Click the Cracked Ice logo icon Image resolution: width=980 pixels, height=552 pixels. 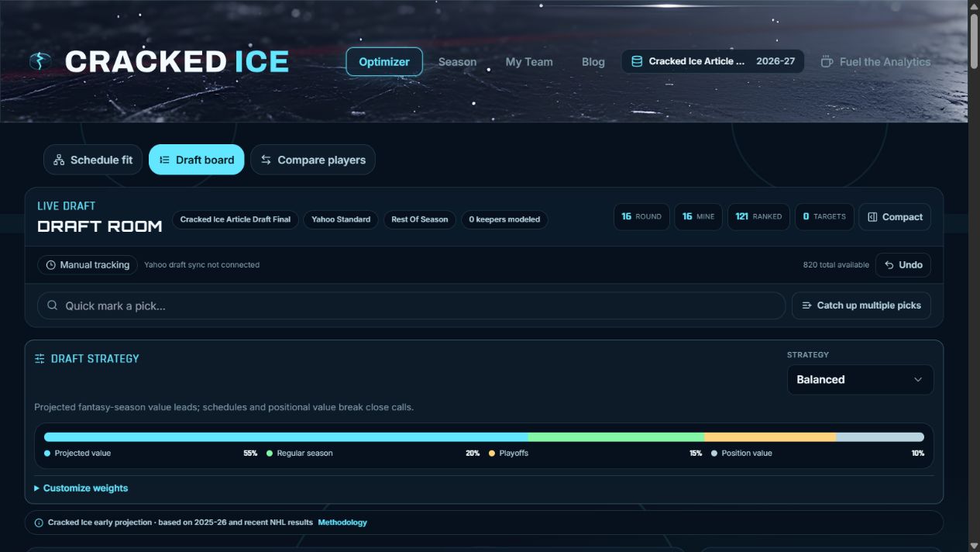tap(40, 61)
